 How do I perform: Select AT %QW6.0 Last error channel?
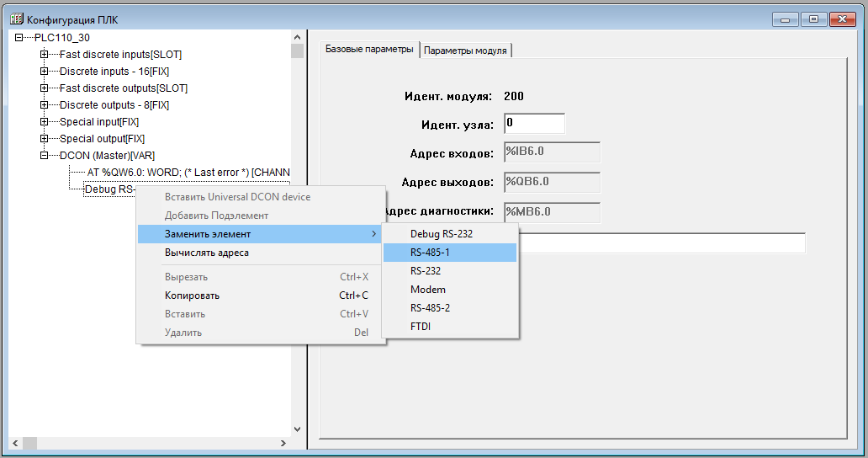(188, 173)
